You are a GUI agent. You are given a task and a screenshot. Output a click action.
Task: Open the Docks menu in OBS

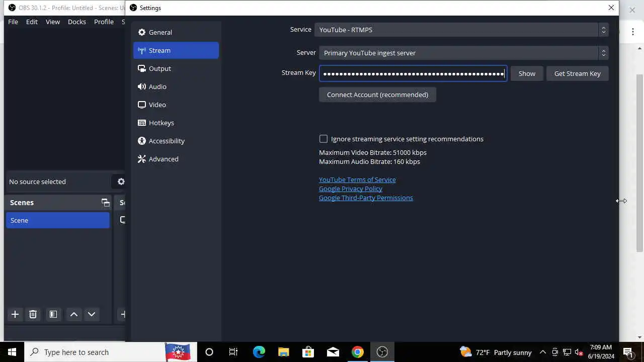pyautogui.click(x=77, y=22)
